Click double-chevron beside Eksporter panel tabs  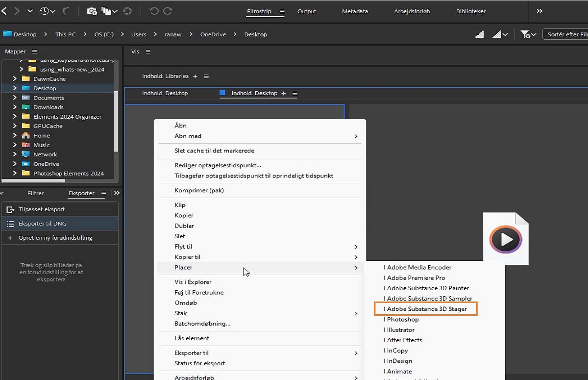[117, 193]
